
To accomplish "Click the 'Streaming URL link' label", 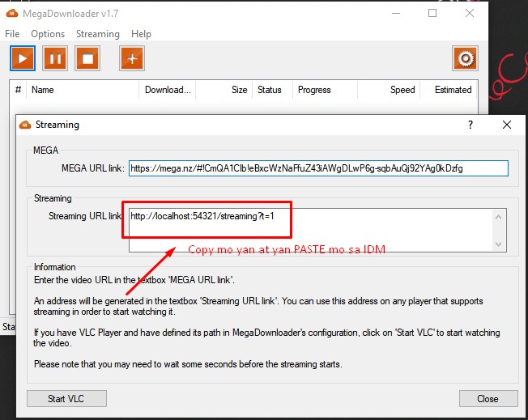I will (85, 216).
